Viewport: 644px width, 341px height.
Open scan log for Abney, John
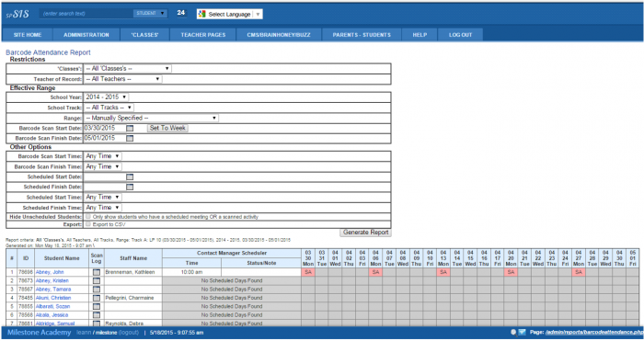tap(97, 272)
